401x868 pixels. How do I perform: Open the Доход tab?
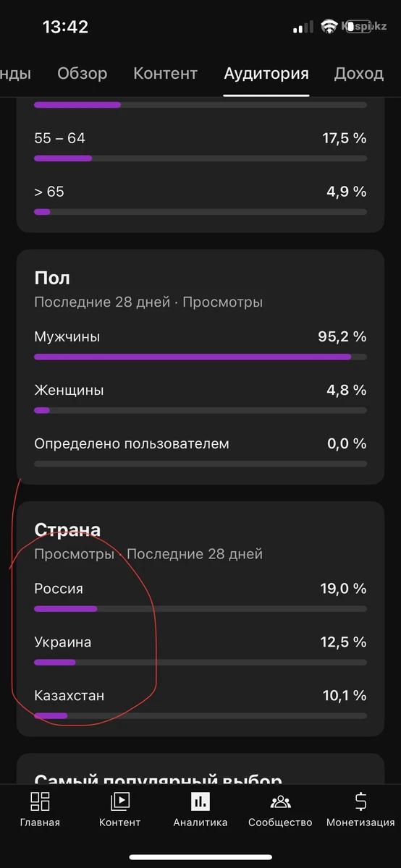pyautogui.click(x=358, y=73)
